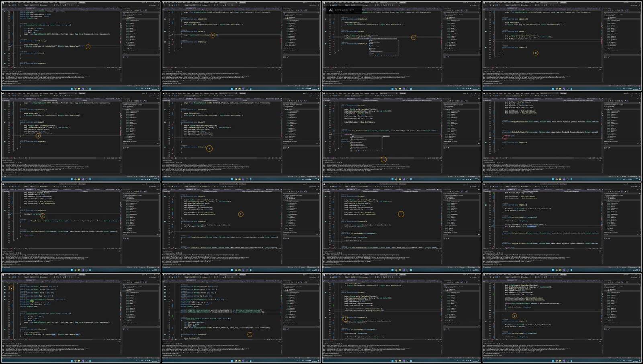Click OnUpdate() method line in first frame
Screen dimensions: 643x364
[33, 63]
